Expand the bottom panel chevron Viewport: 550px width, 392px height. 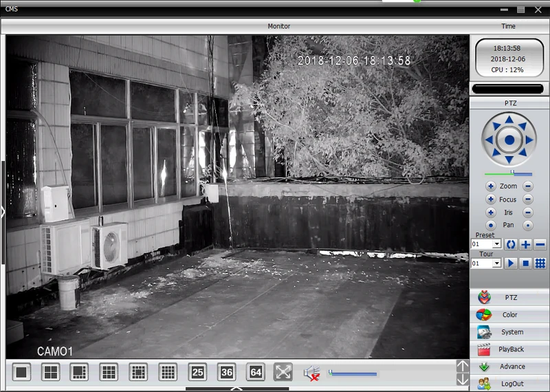236,389
